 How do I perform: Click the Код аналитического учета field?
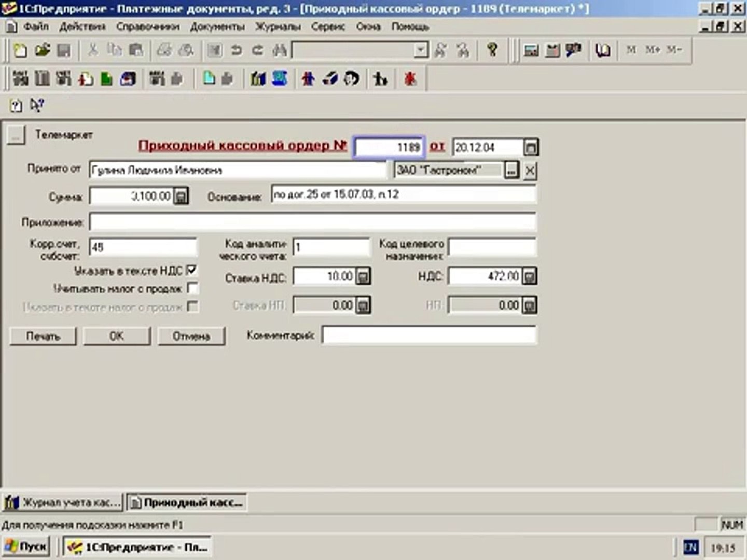coord(331,247)
